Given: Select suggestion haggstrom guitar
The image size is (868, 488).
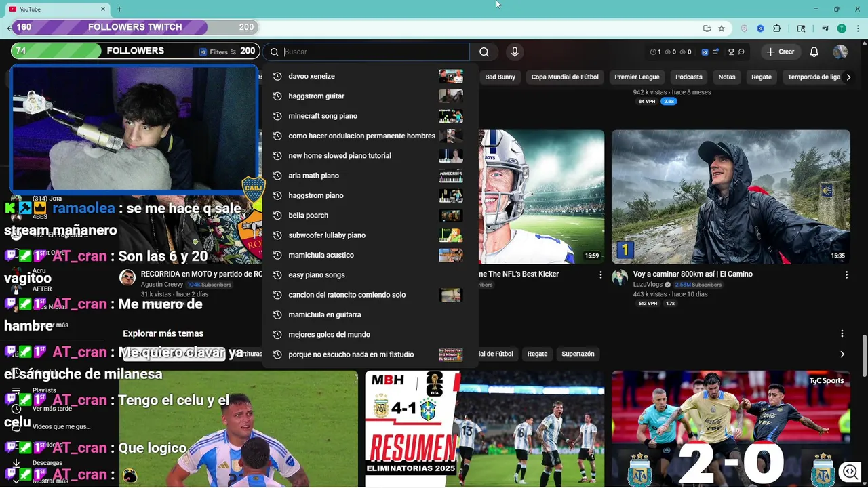Looking at the screenshot, I should coord(370,96).
